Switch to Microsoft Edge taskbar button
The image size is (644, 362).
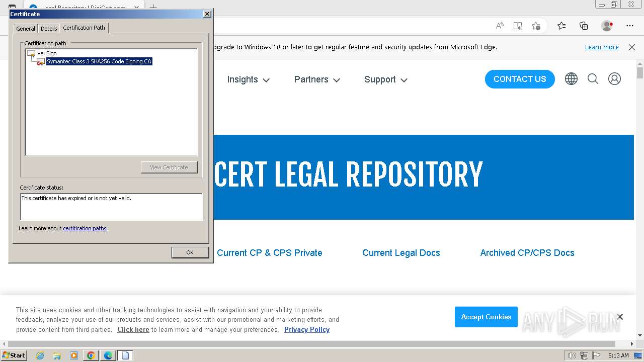[108, 355]
